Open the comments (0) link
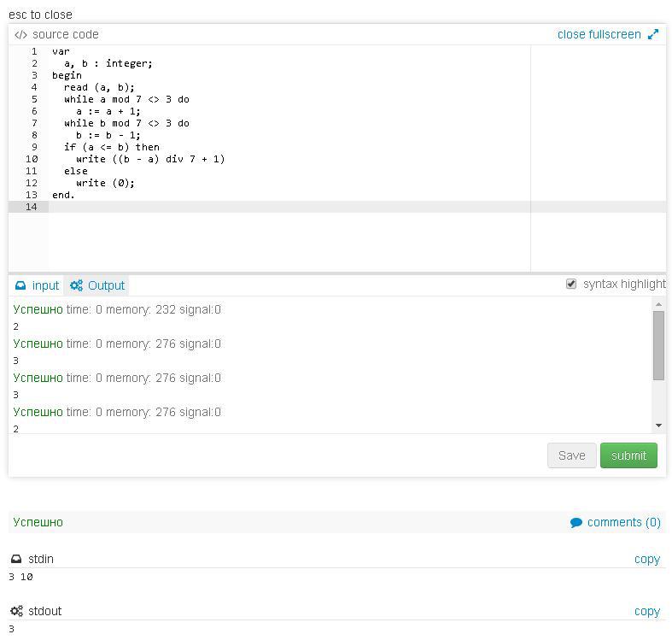The height and width of the screenshot is (640, 672). (x=623, y=522)
